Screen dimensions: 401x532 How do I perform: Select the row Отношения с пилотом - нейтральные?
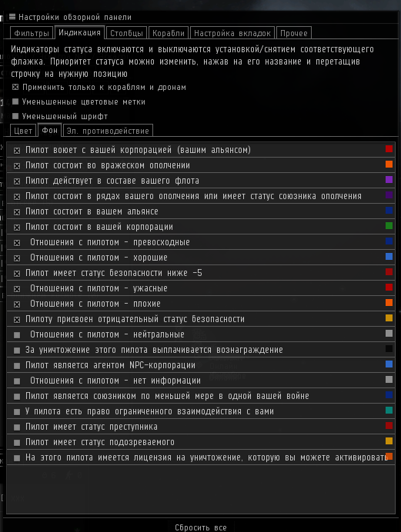click(x=201, y=334)
